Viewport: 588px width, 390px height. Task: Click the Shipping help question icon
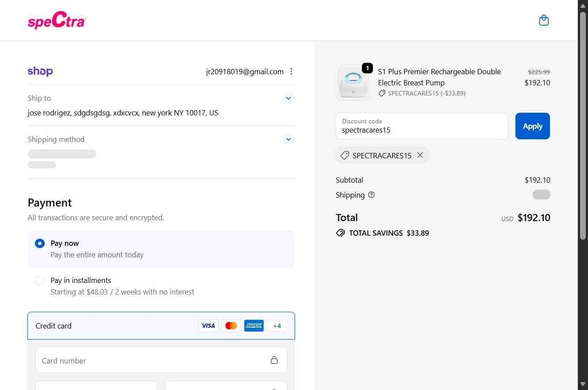[x=371, y=195]
